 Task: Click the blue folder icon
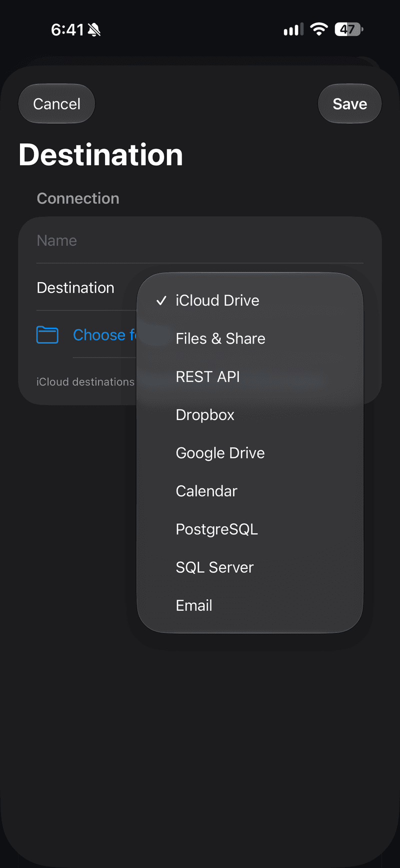click(x=47, y=335)
